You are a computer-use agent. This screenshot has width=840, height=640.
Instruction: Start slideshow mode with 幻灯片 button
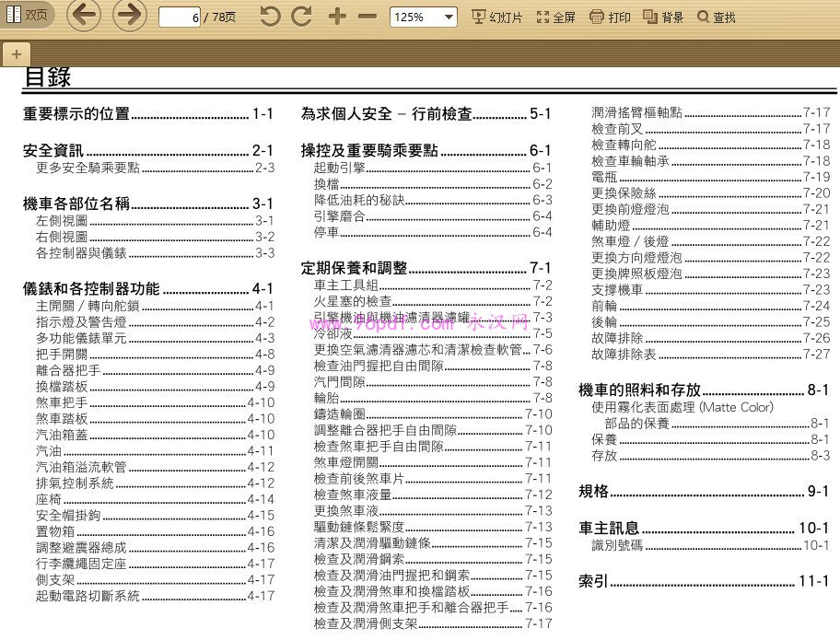496,16
